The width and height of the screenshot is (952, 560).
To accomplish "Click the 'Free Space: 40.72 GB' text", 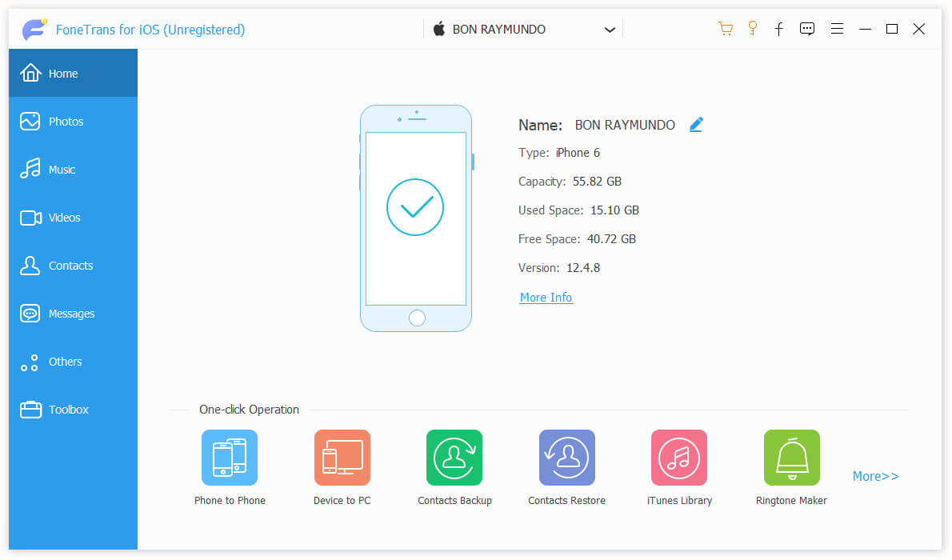I will point(577,239).
